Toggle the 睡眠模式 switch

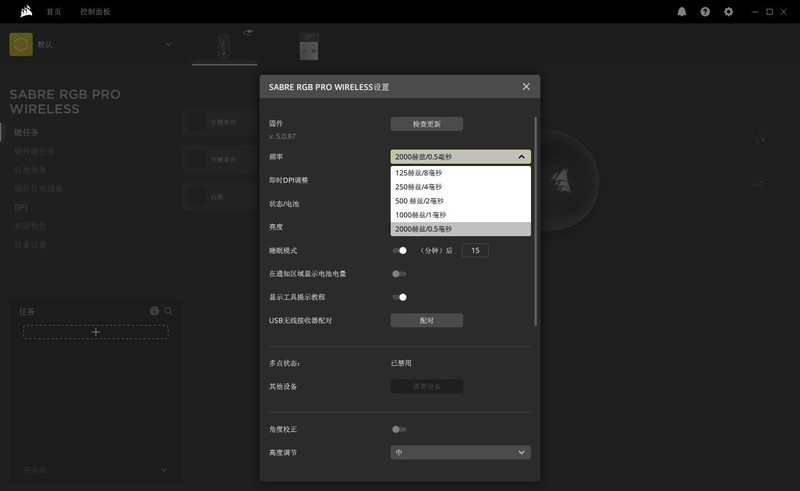click(399, 251)
